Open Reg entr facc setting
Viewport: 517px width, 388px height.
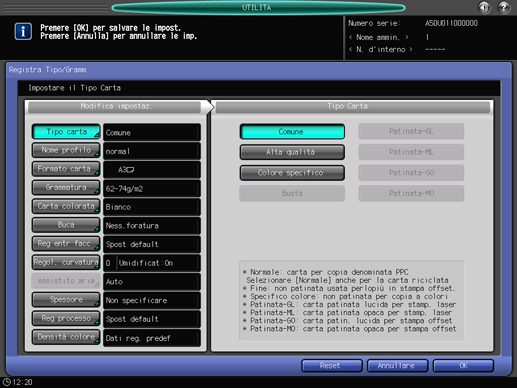tap(66, 244)
